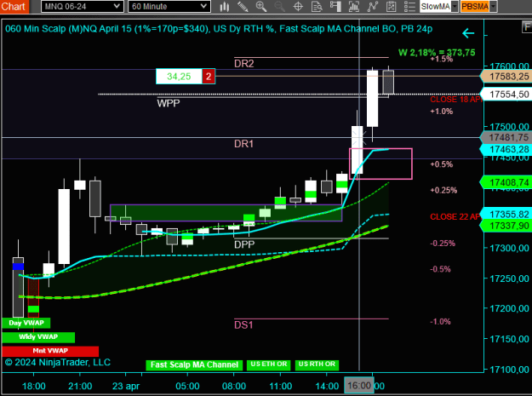Toggle the Day VWAP button

(x=26, y=323)
